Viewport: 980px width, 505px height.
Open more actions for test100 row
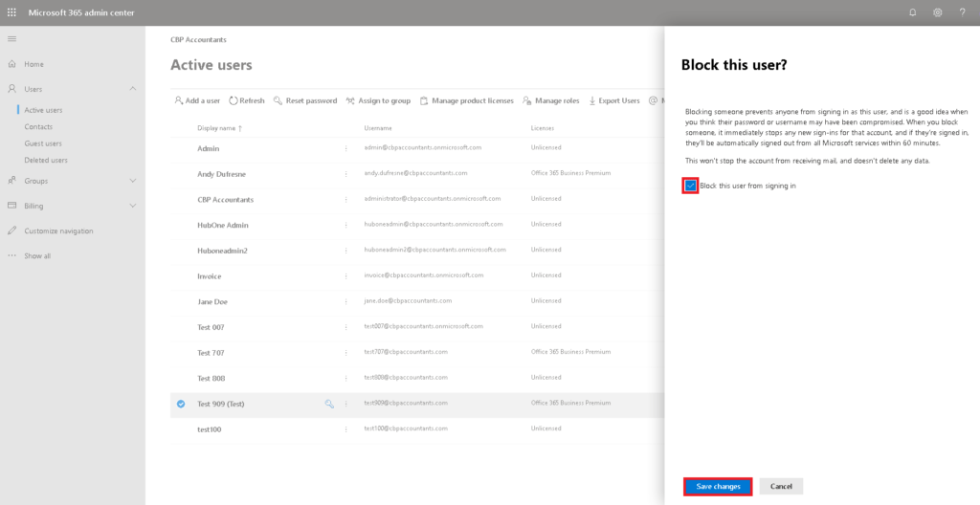(345, 429)
